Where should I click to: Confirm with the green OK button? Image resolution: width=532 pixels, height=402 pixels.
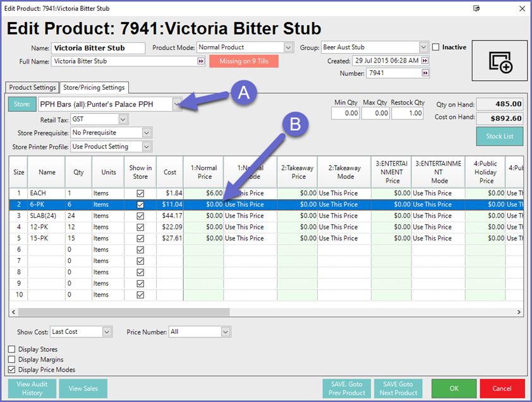pos(454,389)
